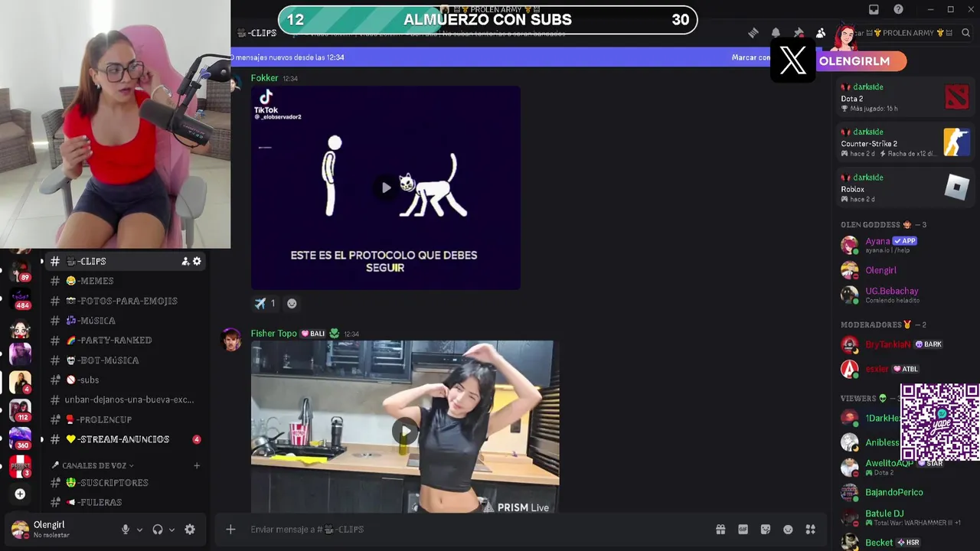The height and width of the screenshot is (551, 980).
Task: Select the MEMES channel
Action: 125,281
